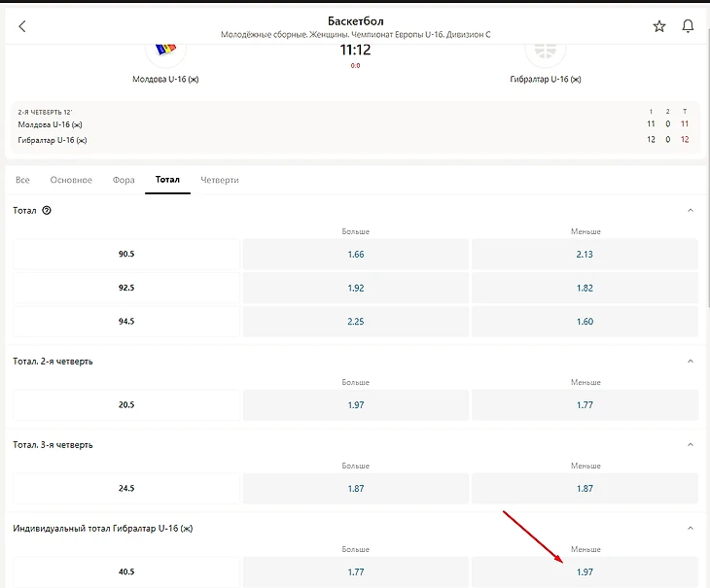710x588 pixels.
Task: Open the Четверти tab
Action: [x=220, y=180]
